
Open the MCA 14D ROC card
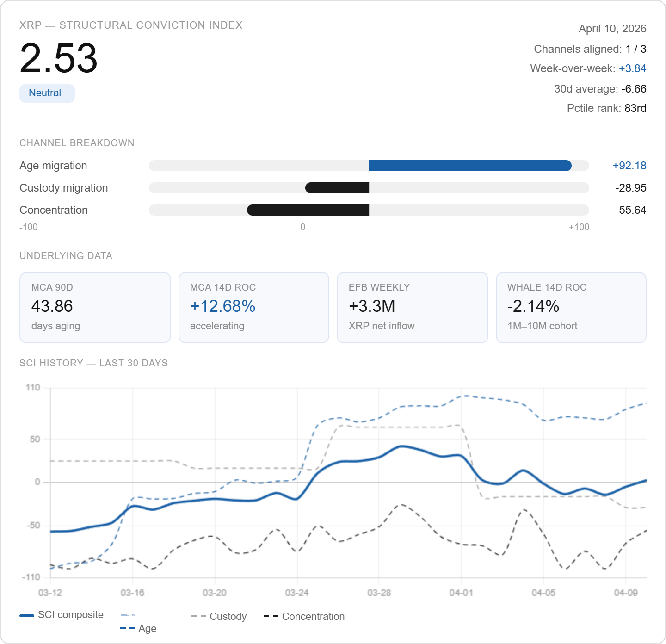(254, 308)
